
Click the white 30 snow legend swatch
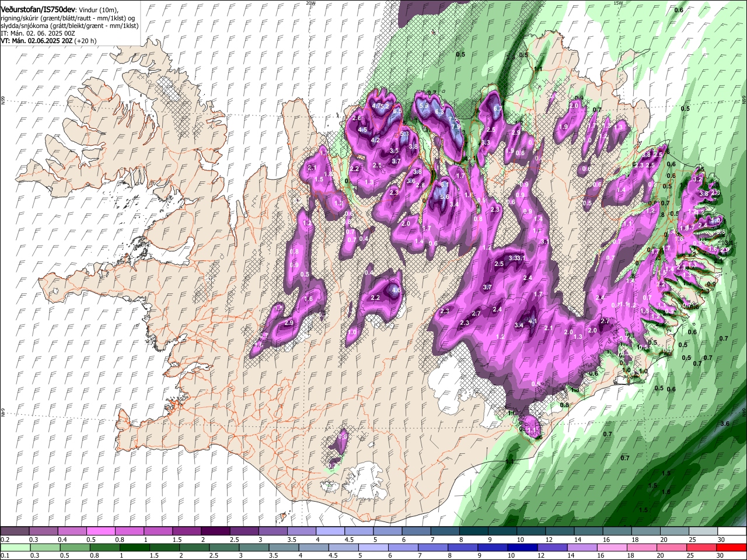click(731, 531)
